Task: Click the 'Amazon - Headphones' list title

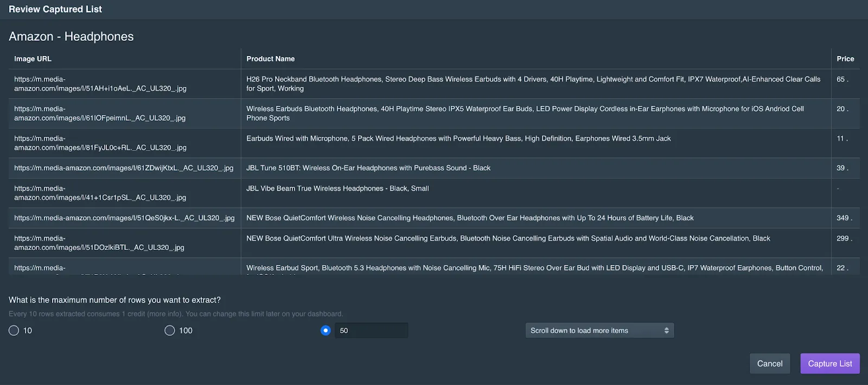Action: (x=71, y=36)
